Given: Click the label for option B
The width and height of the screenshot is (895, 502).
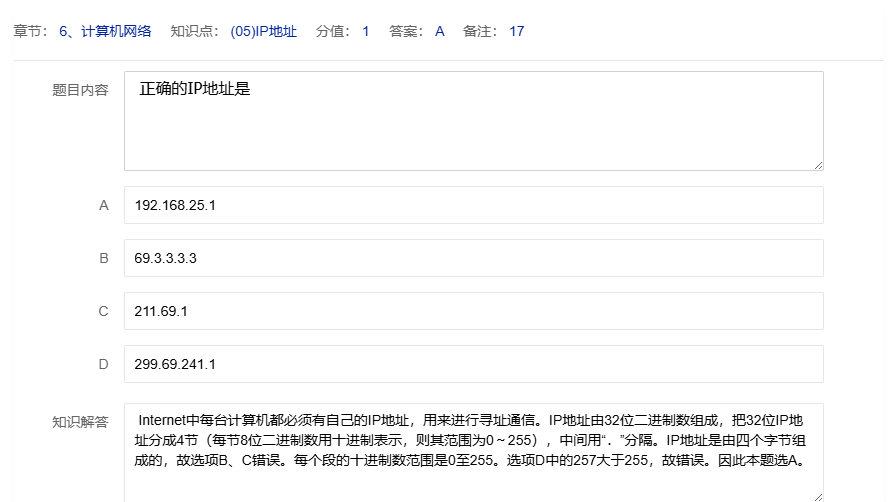Looking at the screenshot, I should 103,258.
